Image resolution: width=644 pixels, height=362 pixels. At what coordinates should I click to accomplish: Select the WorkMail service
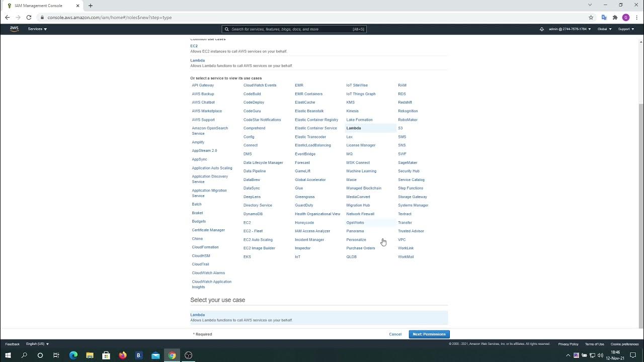coord(406,257)
